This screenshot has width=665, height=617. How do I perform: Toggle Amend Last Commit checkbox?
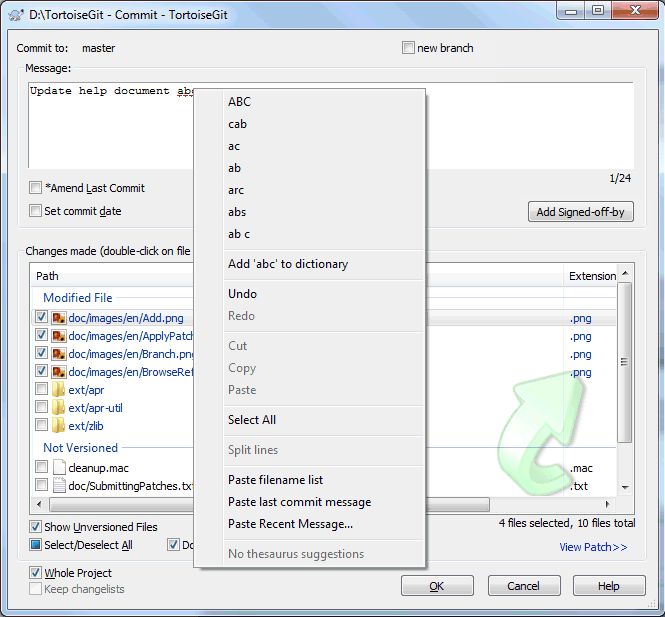point(35,187)
